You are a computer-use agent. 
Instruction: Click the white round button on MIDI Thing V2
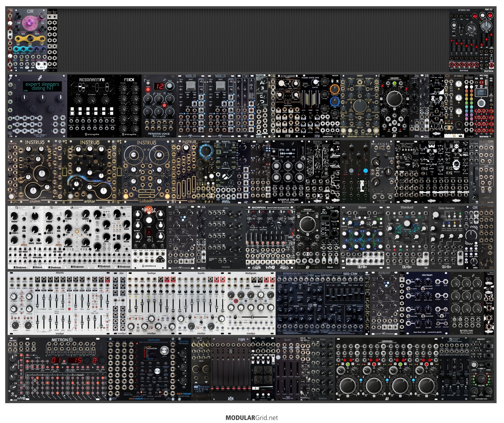(x=481, y=103)
